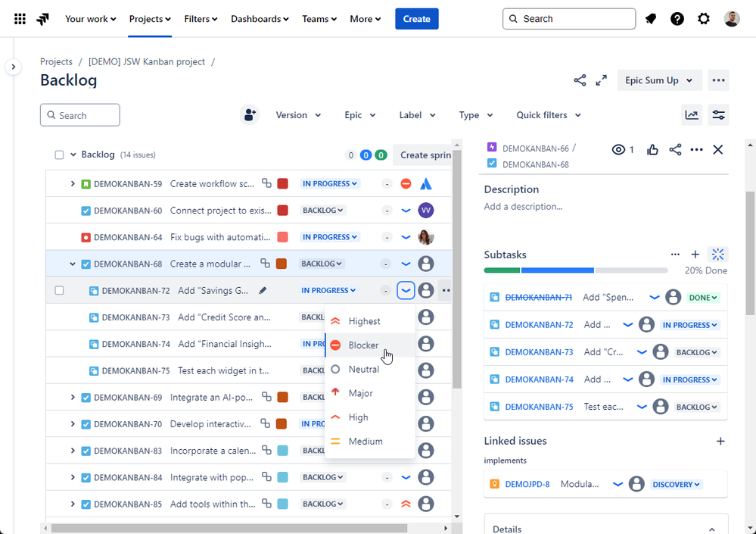Image resolution: width=756 pixels, height=534 pixels.
Task: Select Highest priority option
Action: tap(370, 321)
